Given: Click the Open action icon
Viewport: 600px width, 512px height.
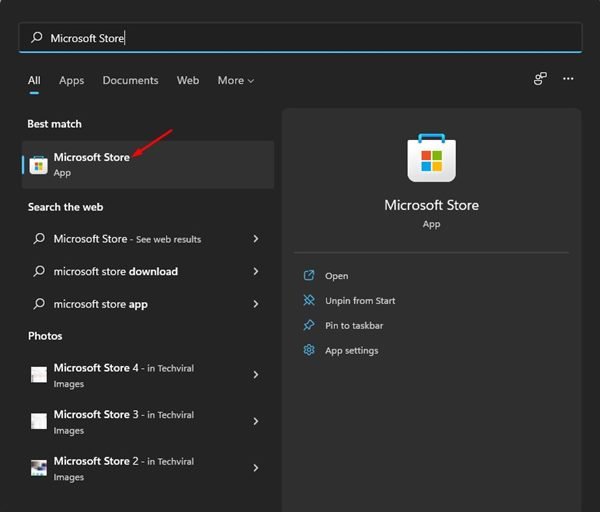Looking at the screenshot, I should coord(309,275).
